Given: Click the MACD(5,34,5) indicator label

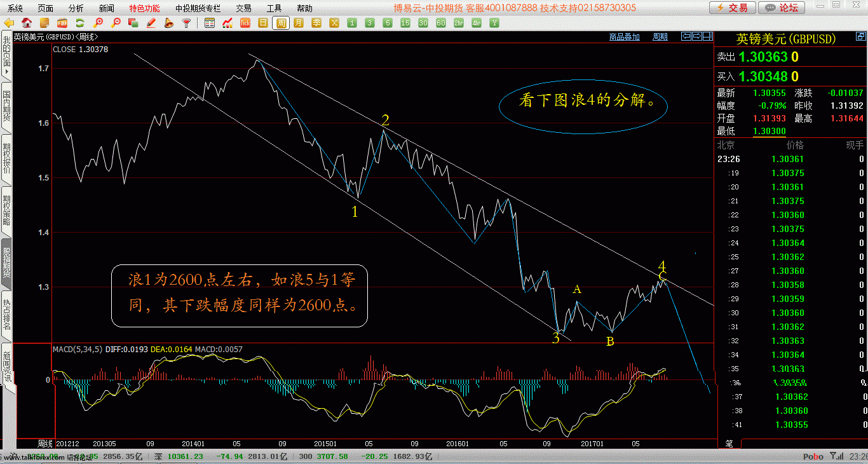Looking at the screenshot, I should pyautogui.click(x=78, y=349).
